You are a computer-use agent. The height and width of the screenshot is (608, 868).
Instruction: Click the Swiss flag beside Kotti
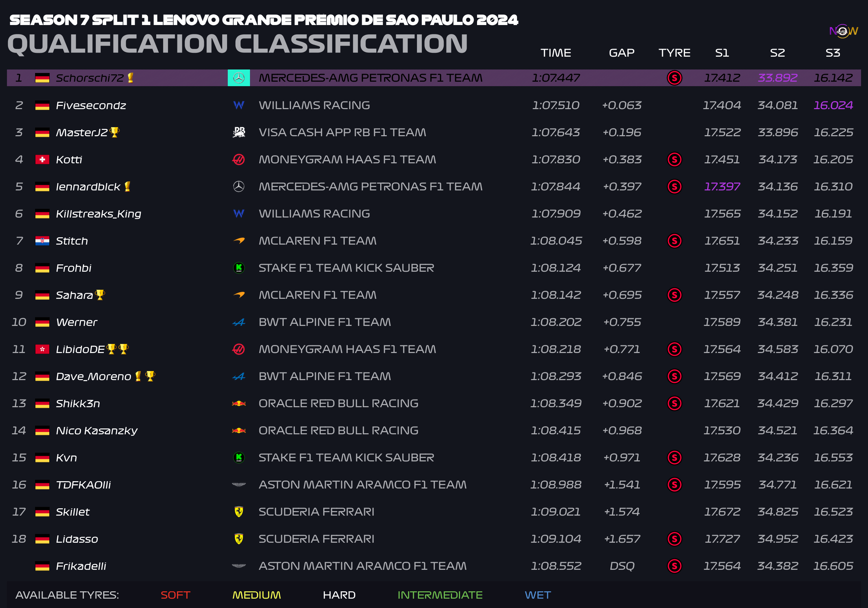pyautogui.click(x=42, y=160)
